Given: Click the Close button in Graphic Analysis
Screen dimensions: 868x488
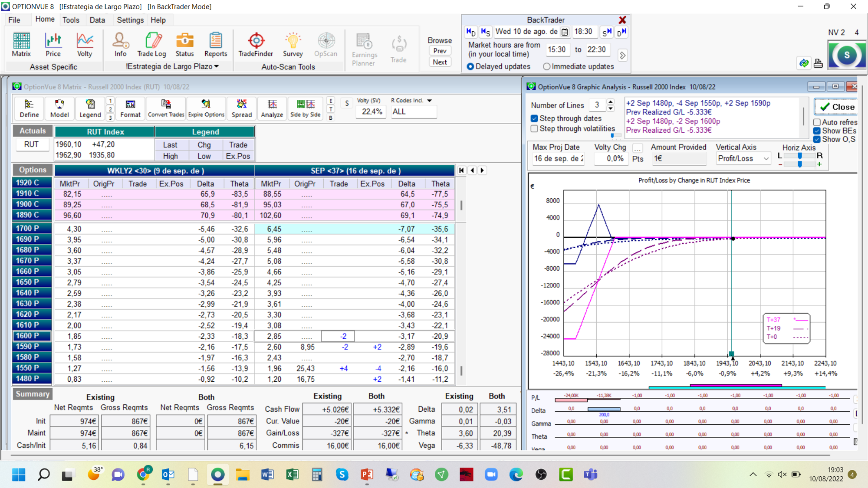Looking at the screenshot, I should [836, 107].
